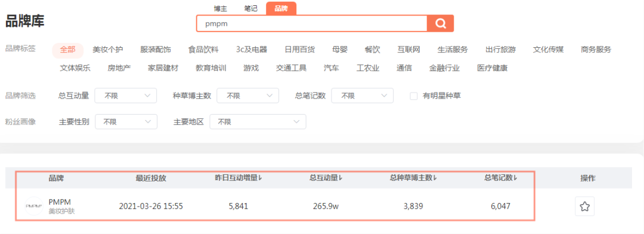The height and width of the screenshot is (234, 644).
Task: Open the 主要地区 dropdown
Action: [x=258, y=122]
